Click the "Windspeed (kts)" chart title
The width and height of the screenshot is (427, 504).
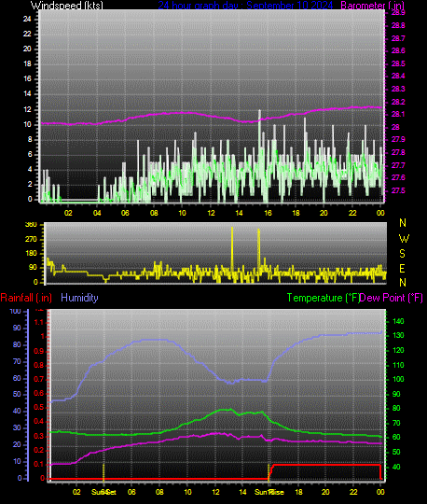67,6
